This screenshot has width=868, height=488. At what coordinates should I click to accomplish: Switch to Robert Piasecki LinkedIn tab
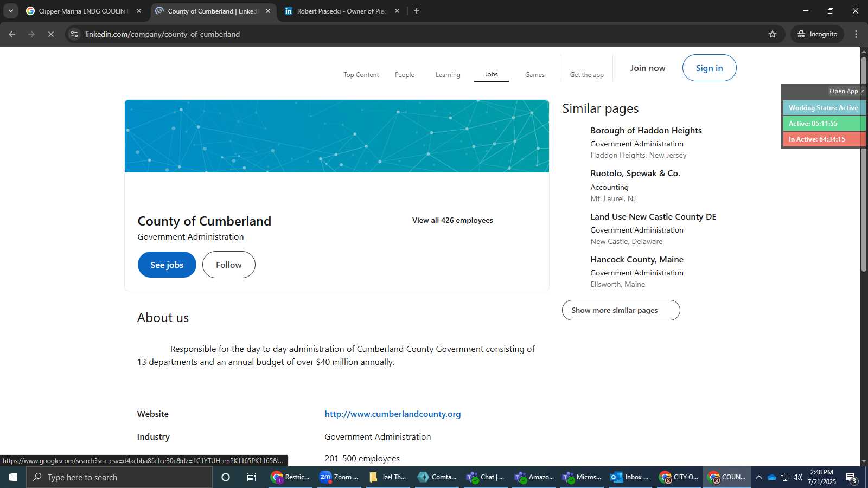coord(342,11)
